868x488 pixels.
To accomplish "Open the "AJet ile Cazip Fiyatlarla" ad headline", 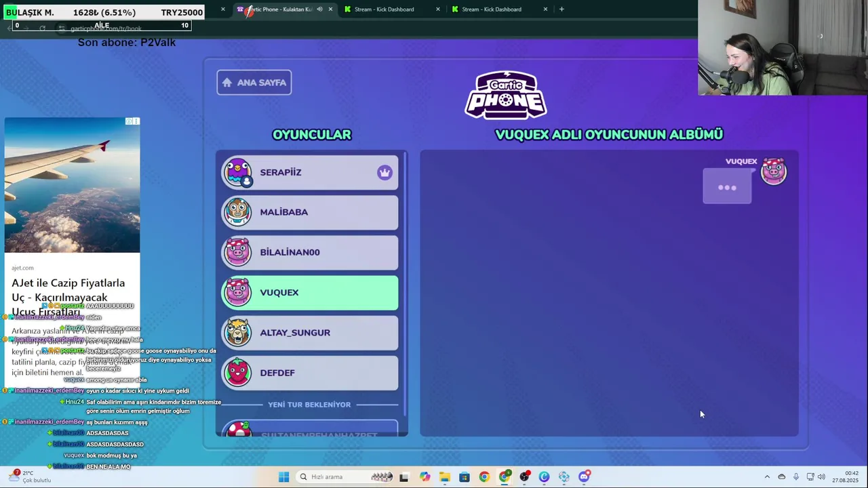I will click(68, 297).
